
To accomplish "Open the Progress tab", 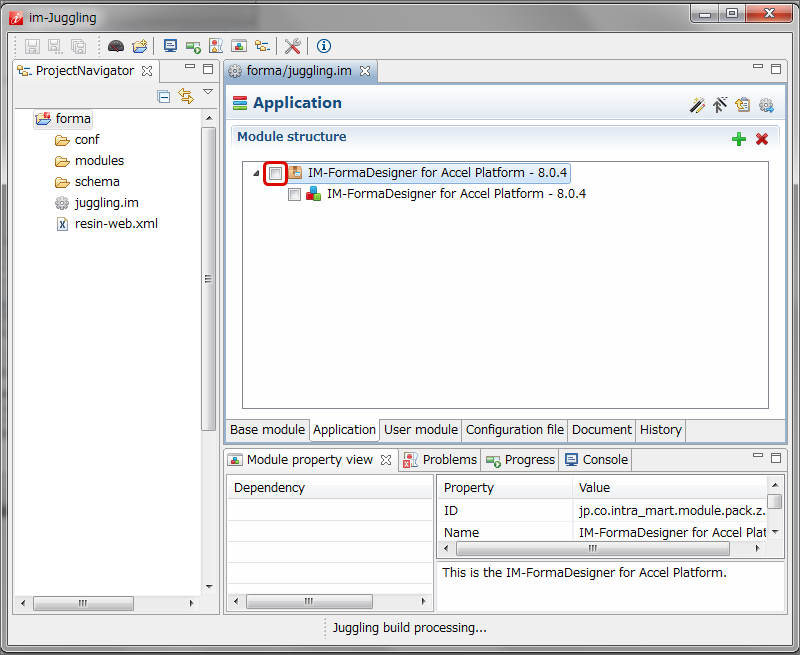I will click(x=520, y=460).
